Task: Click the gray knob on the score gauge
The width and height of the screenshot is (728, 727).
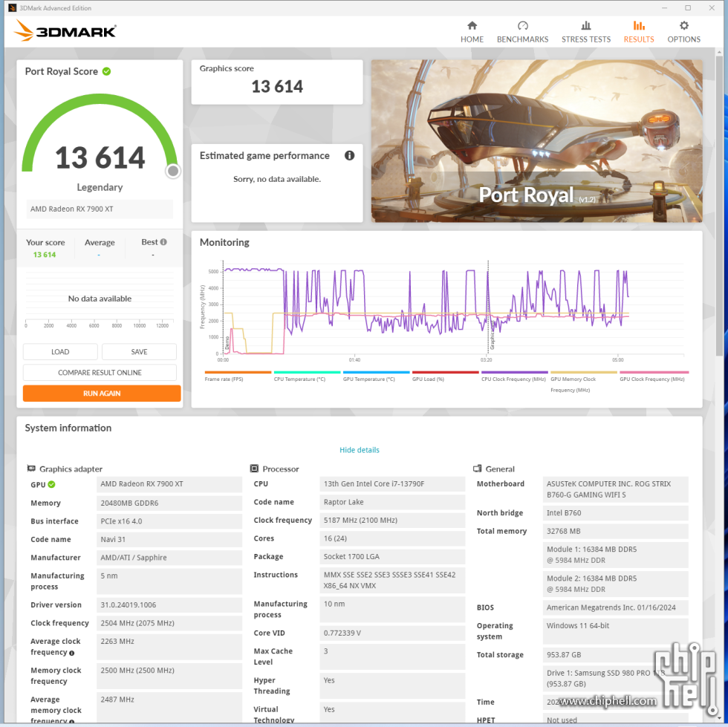Action: pyautogui.click(x=173, y=171)
